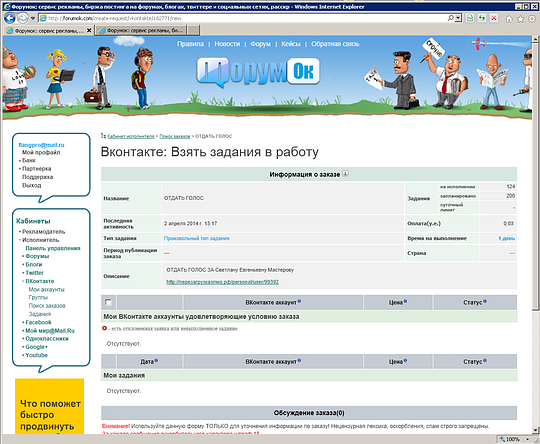Viewport: 540px width, 444px height.
Task: Click hint dot by ВКонтакте аккаунт in top table
Action: pyautogui.click(x=299, y=301)
